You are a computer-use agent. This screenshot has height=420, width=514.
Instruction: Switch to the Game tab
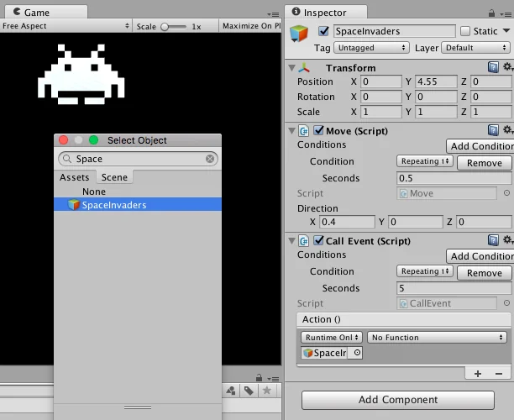tap(46, 12)
